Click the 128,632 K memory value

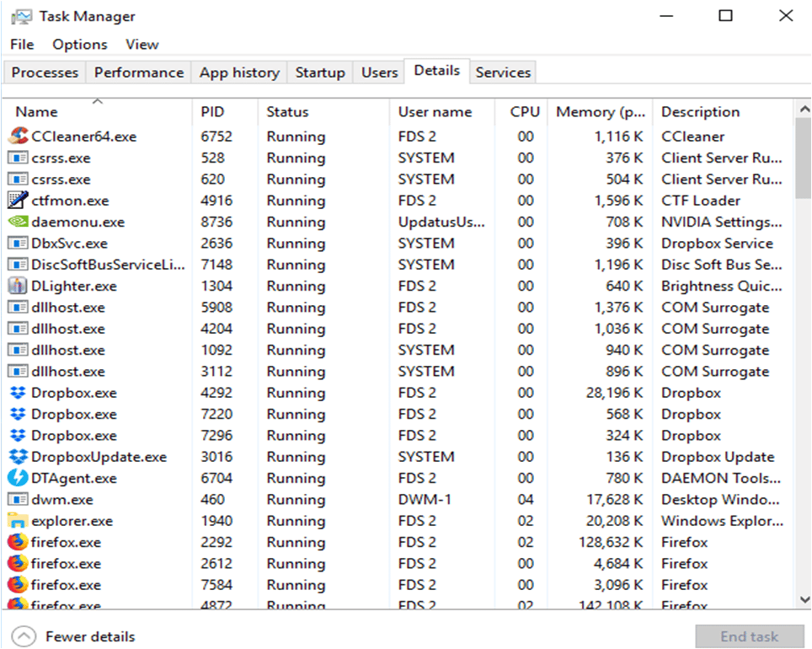click(x=611, y=542)
